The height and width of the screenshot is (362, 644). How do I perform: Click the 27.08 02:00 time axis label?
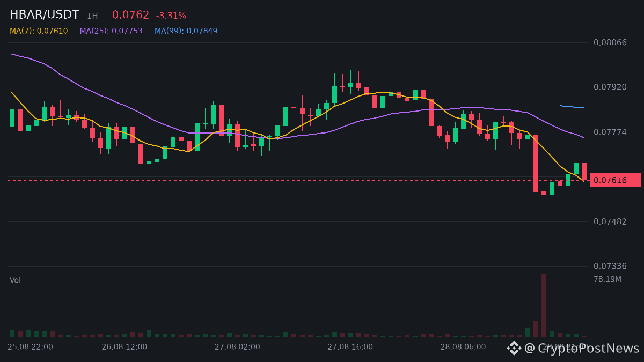click(x=237, y=347)
